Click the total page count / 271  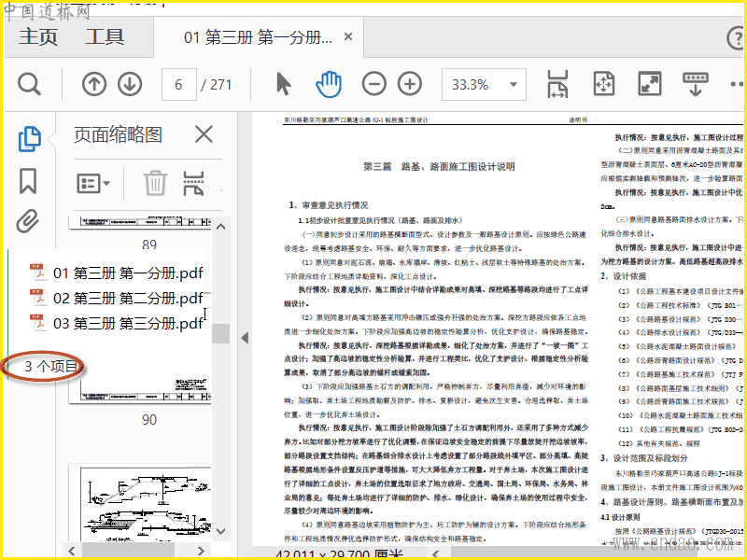pyautogui.click(x=216, y=85)
